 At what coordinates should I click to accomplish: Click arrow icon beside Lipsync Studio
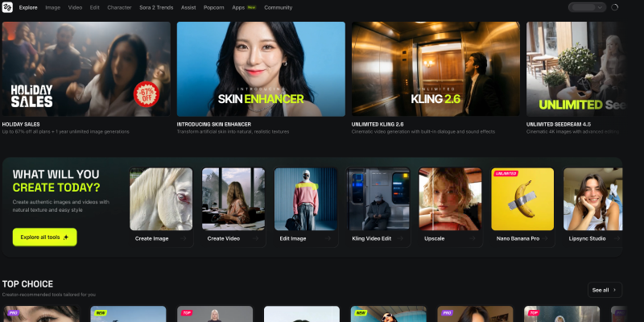[x=617, y=238]
